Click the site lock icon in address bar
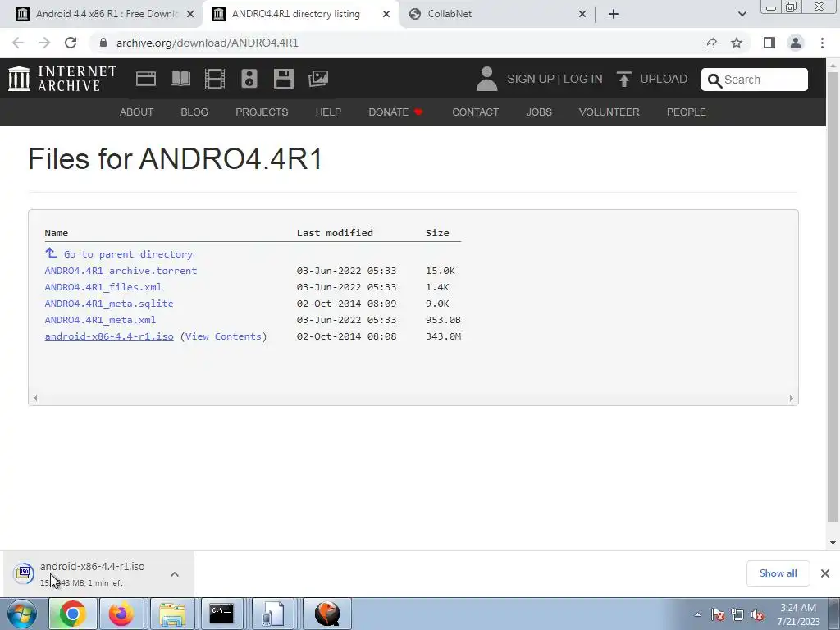Screen dimensions: 840x630 (103, 43)
